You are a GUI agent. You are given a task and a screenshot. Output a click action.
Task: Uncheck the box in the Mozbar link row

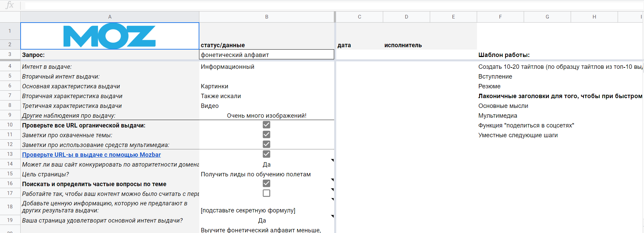(266, 154)
